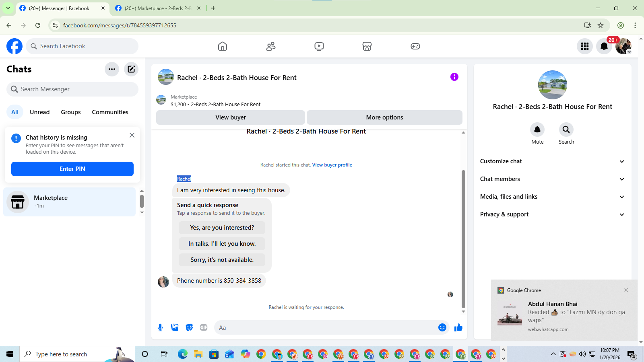Screen dimensions: 644x362
Task: Click the chat list scrollbar thumb
Action: [142, 201]
